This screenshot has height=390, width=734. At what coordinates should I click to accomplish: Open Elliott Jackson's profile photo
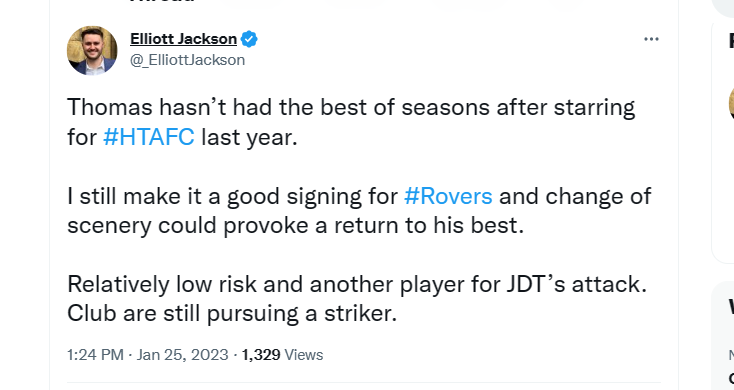pyautogui.click(x=92, y=51)
